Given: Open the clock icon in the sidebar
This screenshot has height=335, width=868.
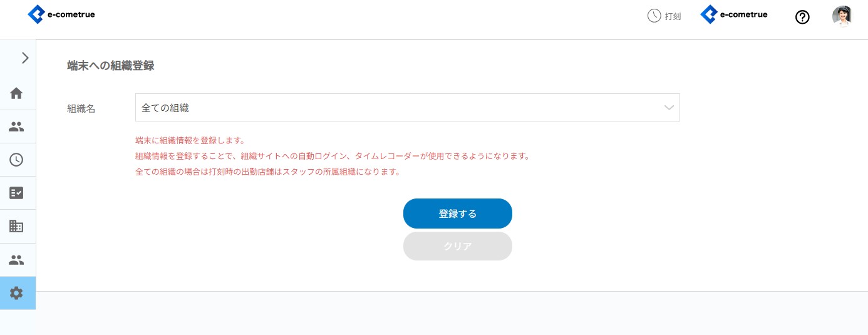Looking at the screenshot, I should [x=17, y=160].
